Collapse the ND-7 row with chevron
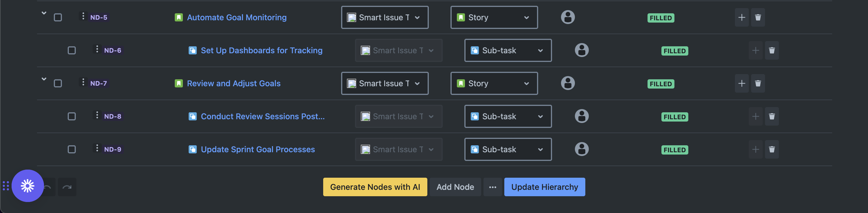868x213 pixels. click(44, 79)
